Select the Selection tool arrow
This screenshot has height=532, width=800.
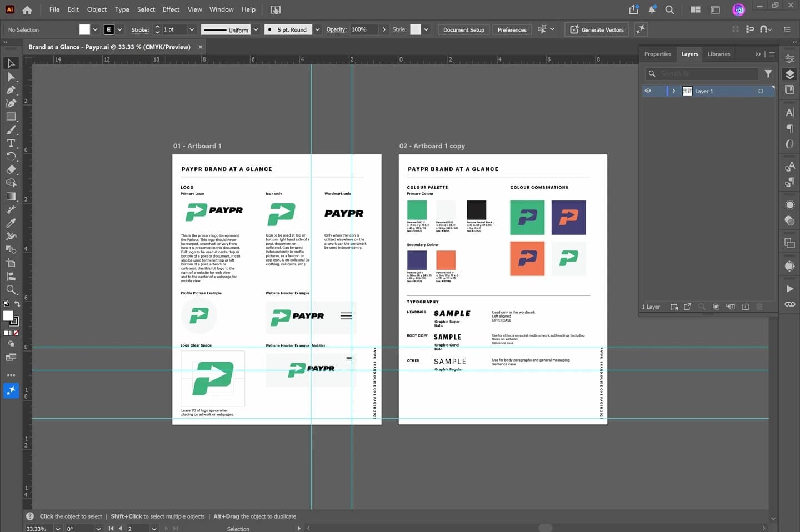click(x=11, y=63)
